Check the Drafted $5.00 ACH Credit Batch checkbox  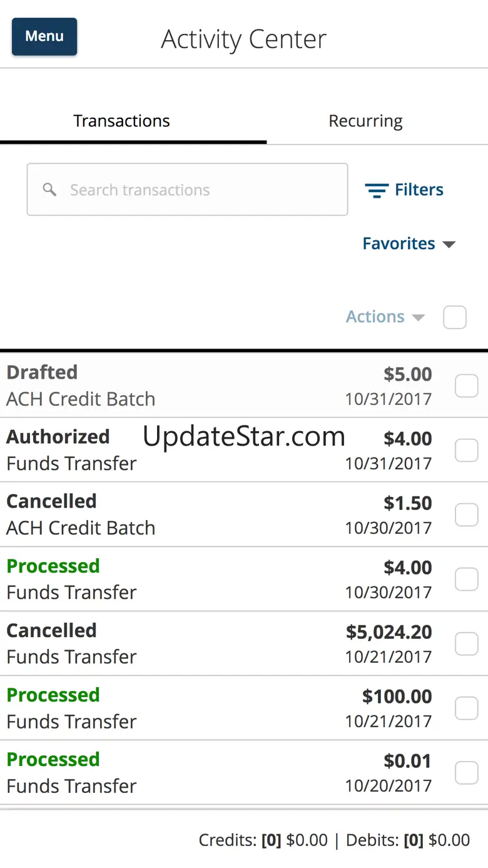point(466,385)
